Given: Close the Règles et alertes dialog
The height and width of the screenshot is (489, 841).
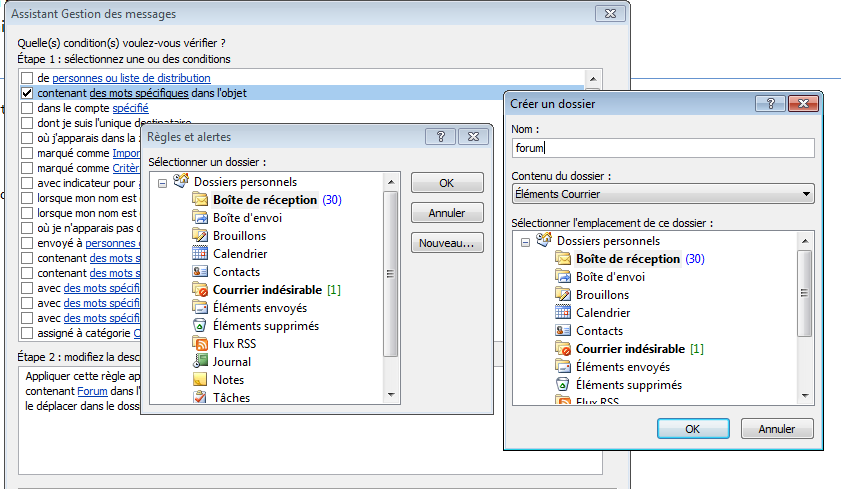Looking at the screenshot, I should pyautogui.click(x=473, y=137).
